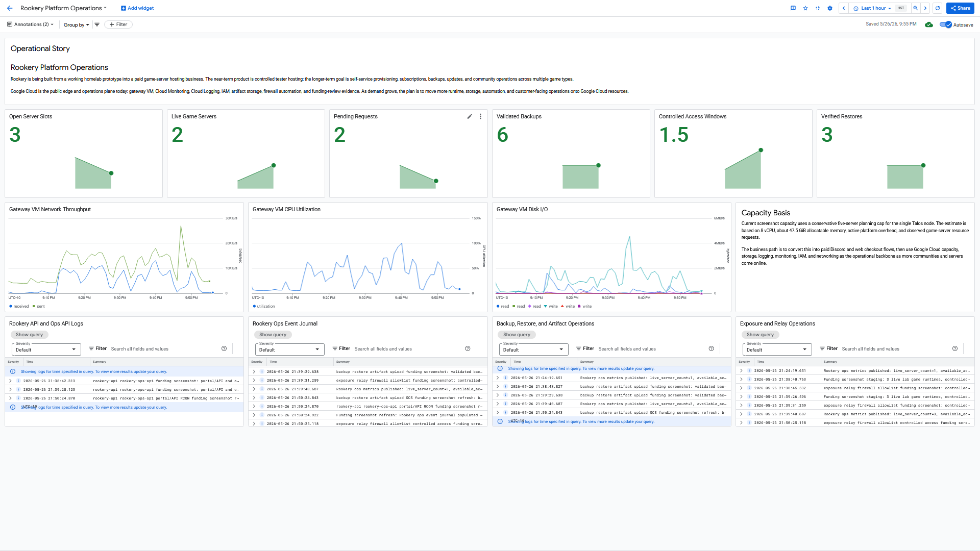
Task: Click the Filter lines icon in Ops Event Journal
Action: (335, 348)
